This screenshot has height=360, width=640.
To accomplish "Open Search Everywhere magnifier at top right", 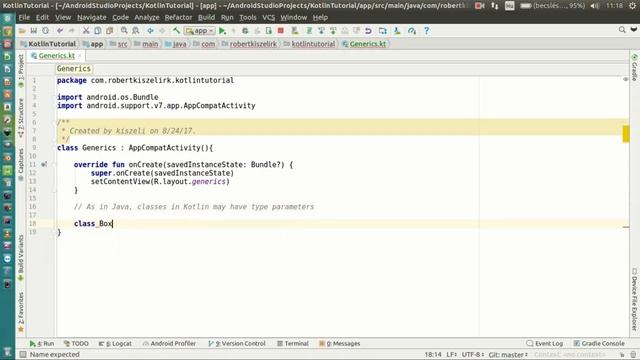I will [622, 30].
